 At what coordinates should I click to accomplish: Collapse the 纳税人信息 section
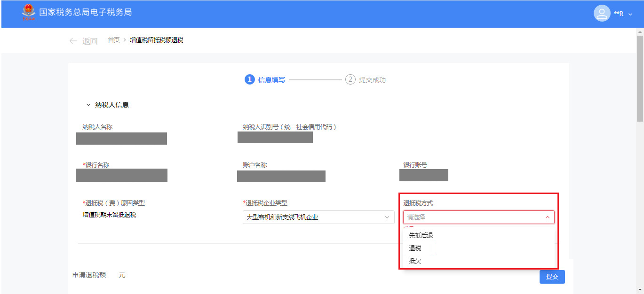(88, 105)
